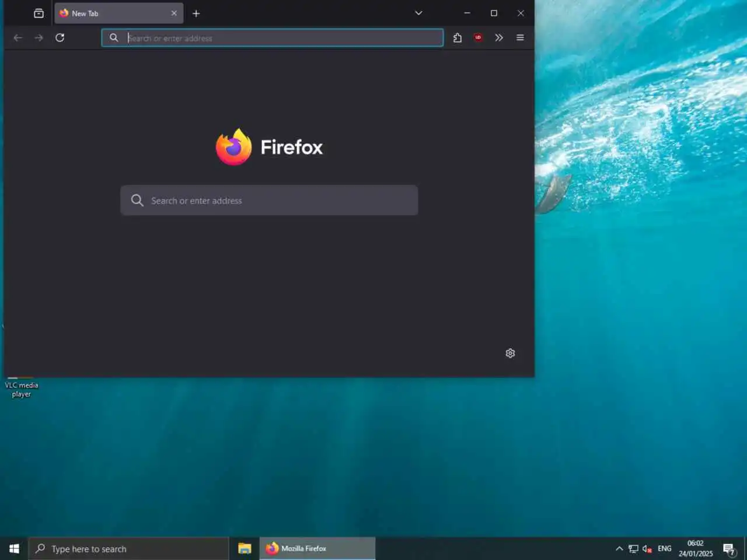The image size is (747, 560).
Task: Show hidden system tray icons
Action: coord(619,549)
